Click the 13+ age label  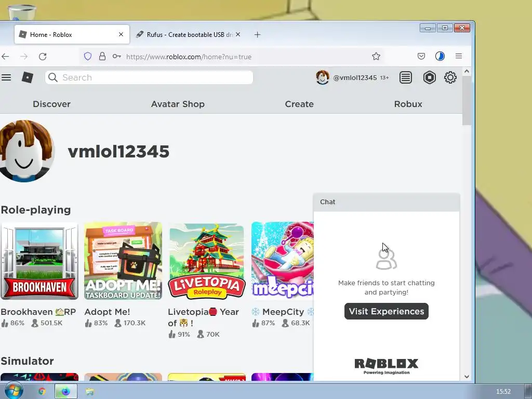point(384,78)
